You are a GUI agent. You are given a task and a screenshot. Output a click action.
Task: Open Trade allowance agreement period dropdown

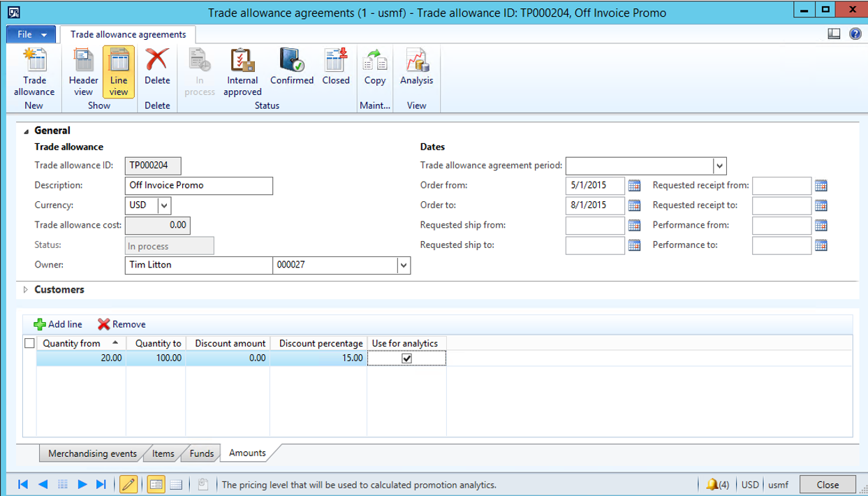point(719,166)
